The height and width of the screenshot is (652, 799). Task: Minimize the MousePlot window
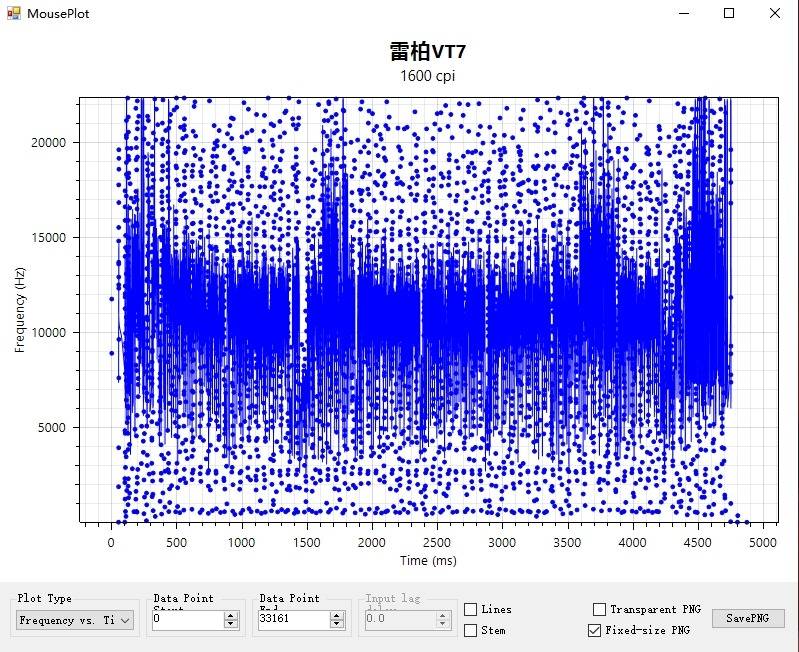click(684, 13)
